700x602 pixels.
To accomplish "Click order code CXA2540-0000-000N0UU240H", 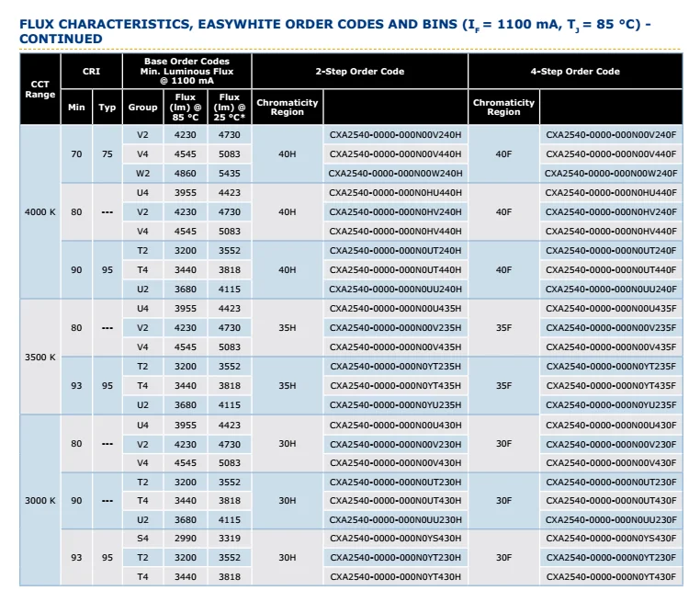I will click(396, 290).
